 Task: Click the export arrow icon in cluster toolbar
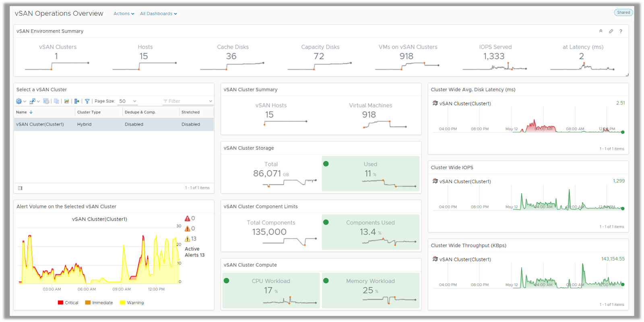click(x=76, y=101)
